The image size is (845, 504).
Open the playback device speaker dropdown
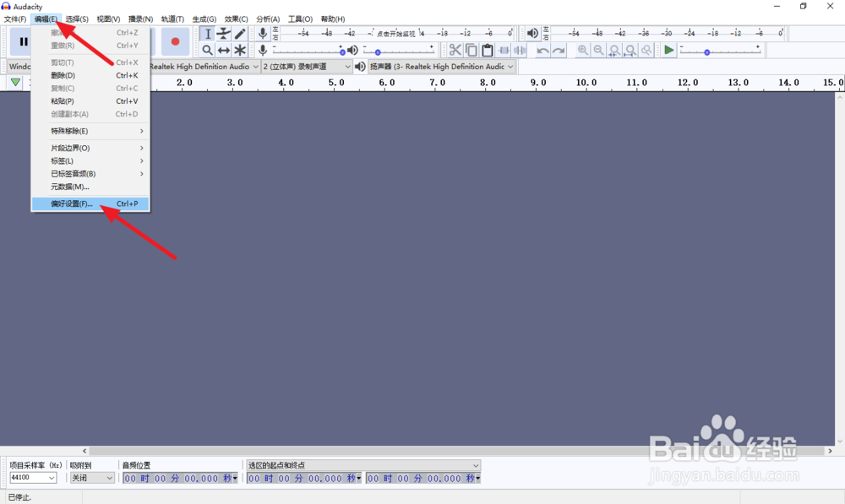tap(441, 66)
